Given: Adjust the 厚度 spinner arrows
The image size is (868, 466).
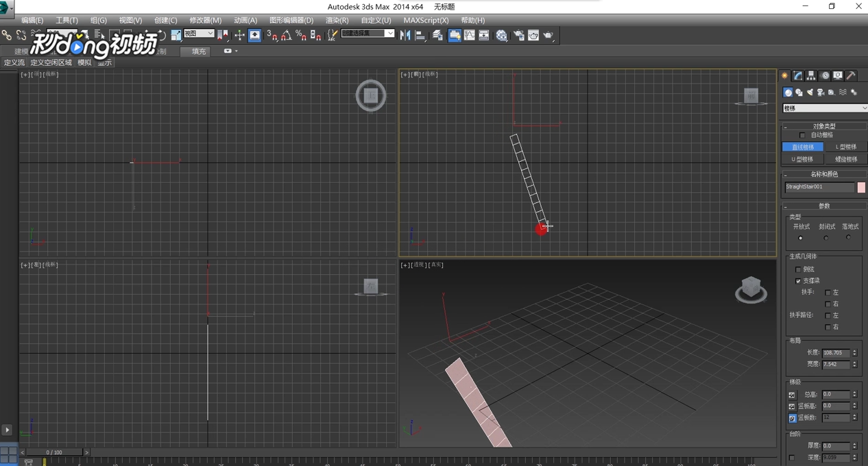Looking at the screenshot, I should click(x=854, y=446).
